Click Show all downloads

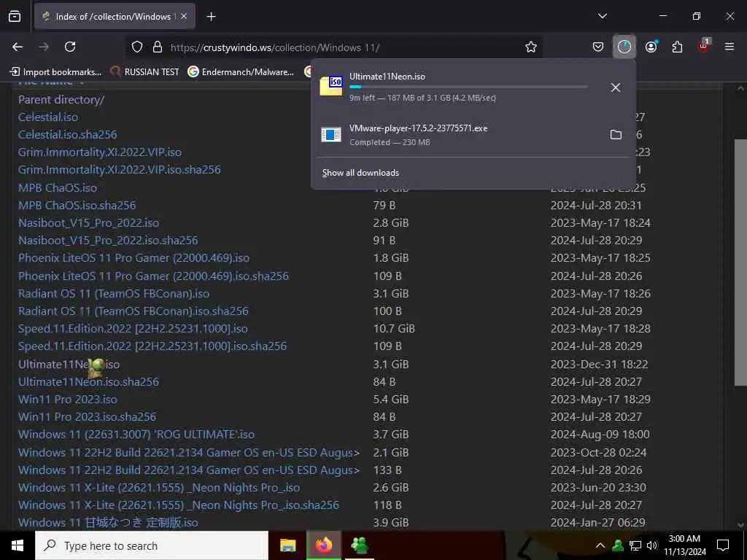(x=360, y=173)
